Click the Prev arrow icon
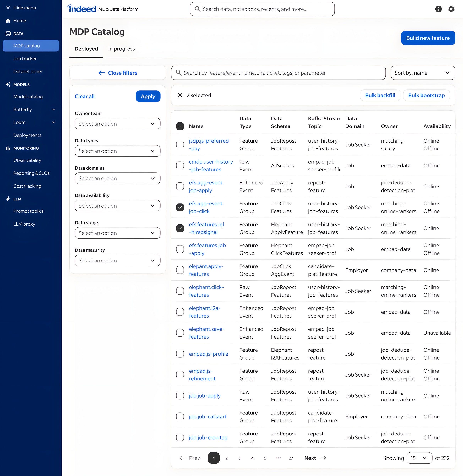The width and height of the screenshot is (463, 476). [x=183, y=458]
